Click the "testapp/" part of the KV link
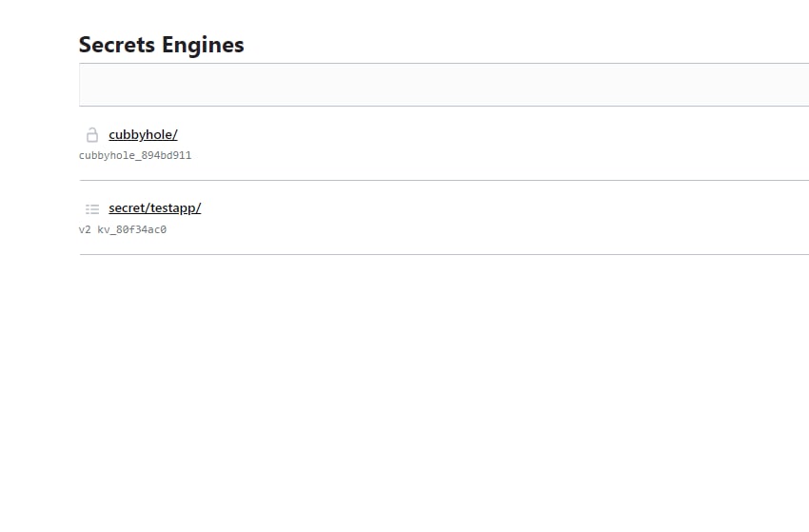Viewport: 809px width, 532px height. 176,208
